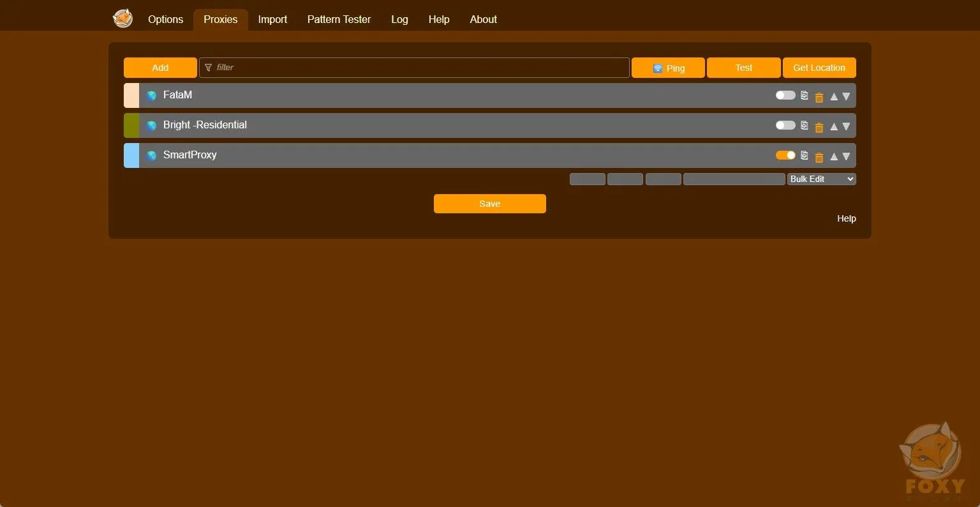The image size is (980, 507).
Task: Switch to the Options tab
Action: tap(165, 19)
